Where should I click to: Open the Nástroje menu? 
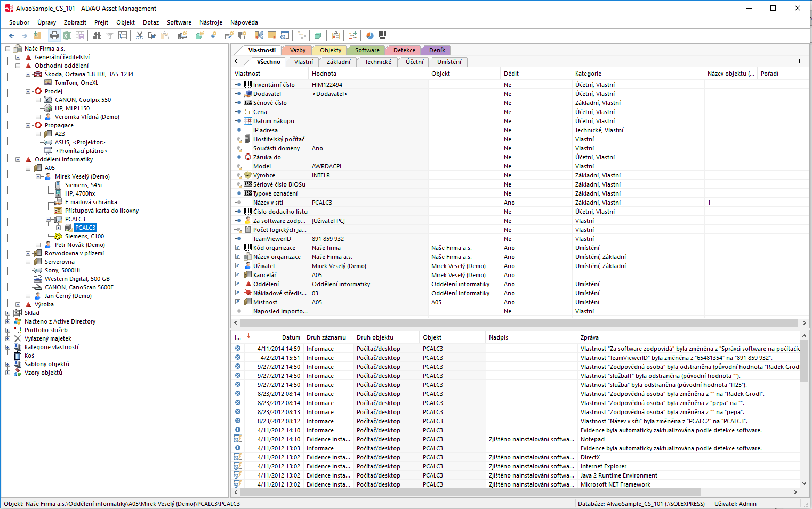tap(211, 22)
